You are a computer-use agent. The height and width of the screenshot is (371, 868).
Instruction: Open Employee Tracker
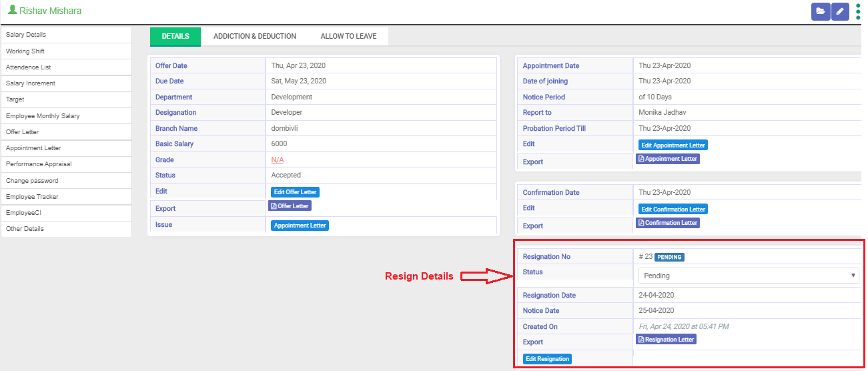[66, 197]
